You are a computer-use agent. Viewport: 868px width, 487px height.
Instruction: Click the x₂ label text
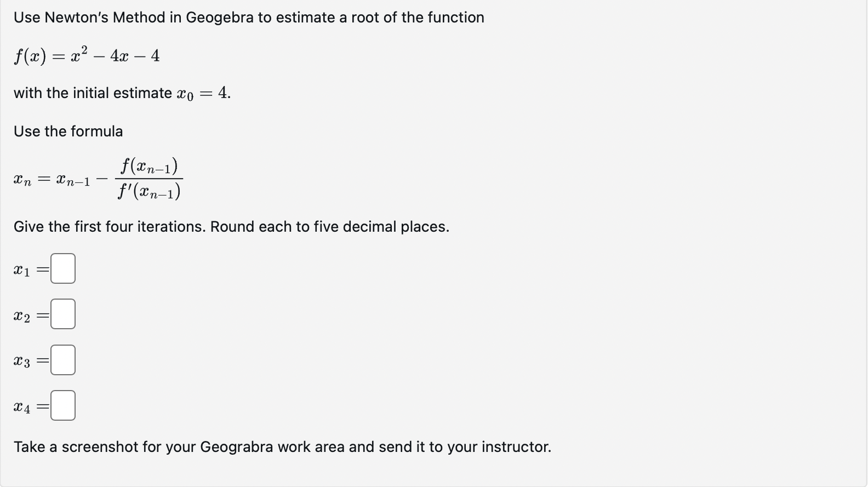tap(21, 314)
